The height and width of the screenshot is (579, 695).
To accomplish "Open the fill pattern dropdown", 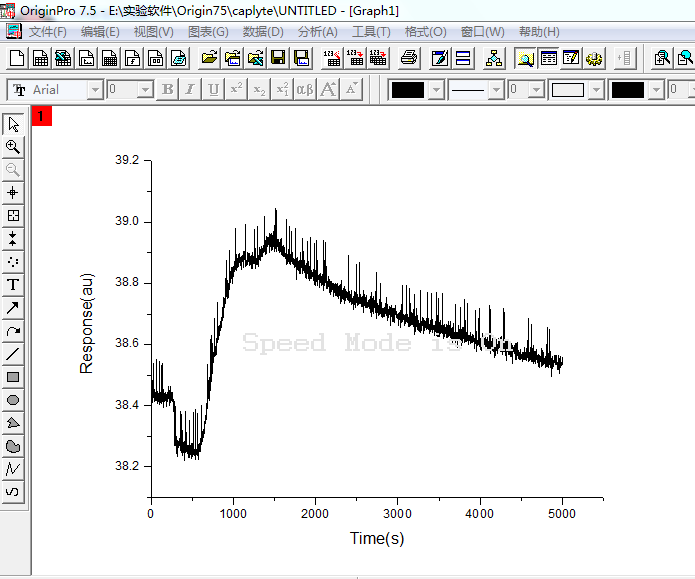I will 597,90.
